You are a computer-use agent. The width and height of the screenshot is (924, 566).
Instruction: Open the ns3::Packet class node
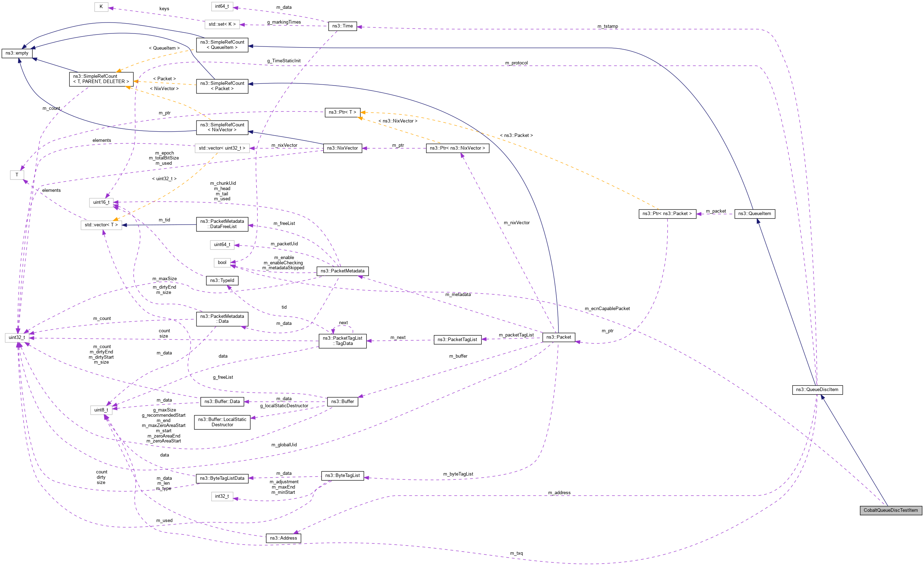click(x=560, y=337)
